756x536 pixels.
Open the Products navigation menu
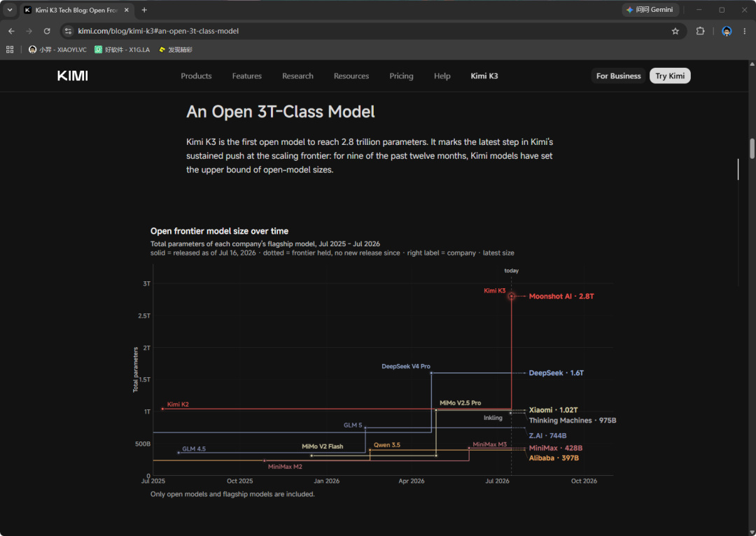(x=196, y=76)
